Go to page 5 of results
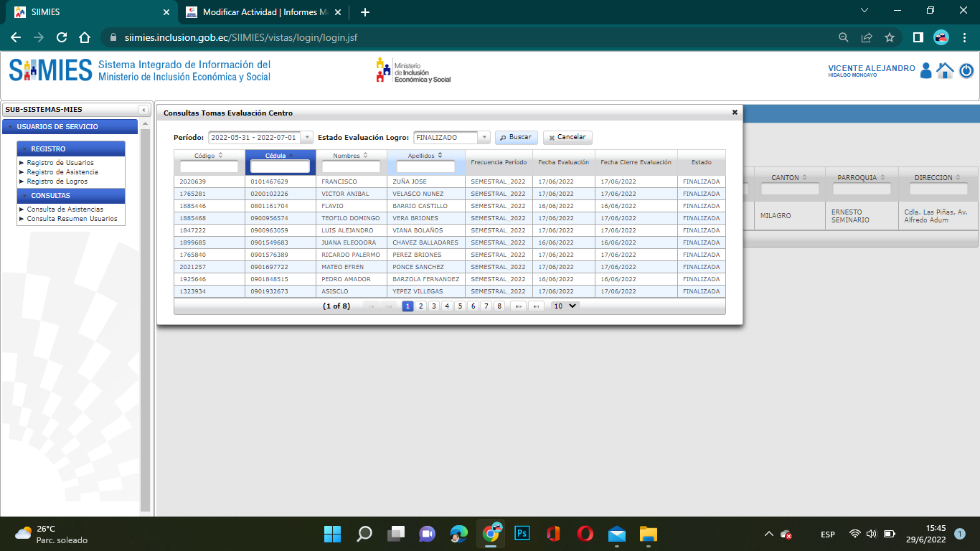This screenshot has width=980, height=551. click(x=460, y=306)
